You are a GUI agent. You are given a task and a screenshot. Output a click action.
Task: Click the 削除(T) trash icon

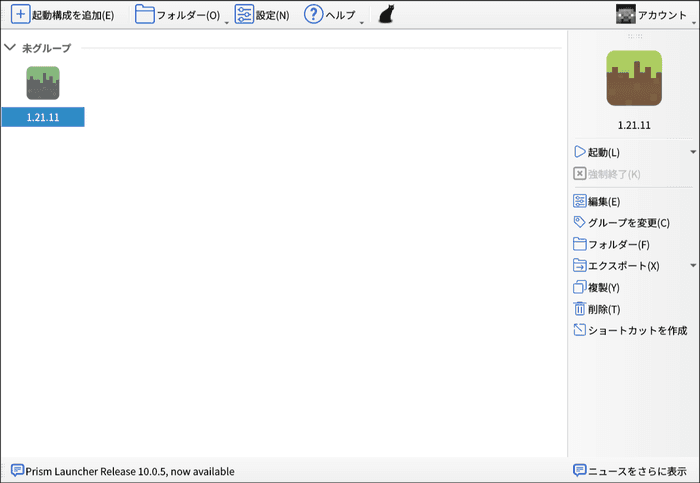pos(579,309)
